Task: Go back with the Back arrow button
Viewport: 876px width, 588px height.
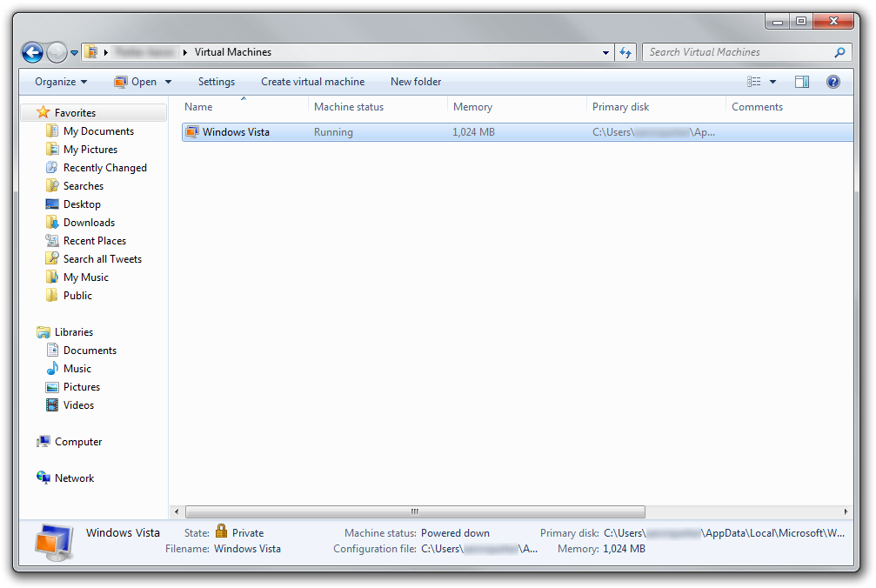Action: tap(32, 52)
